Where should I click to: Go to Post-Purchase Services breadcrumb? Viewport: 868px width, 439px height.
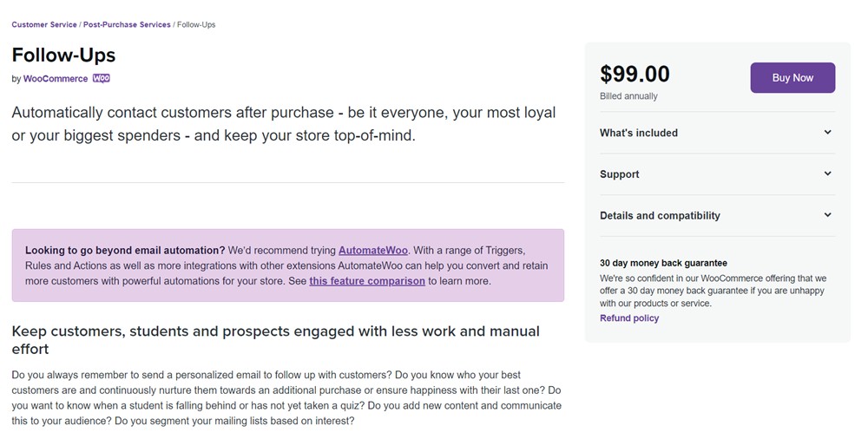127,24
